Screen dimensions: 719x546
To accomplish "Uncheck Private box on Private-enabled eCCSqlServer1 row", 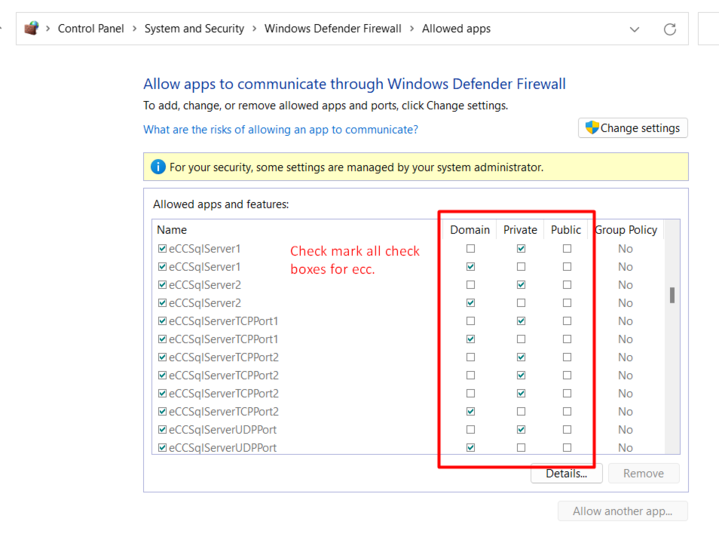I will (521, 248).
